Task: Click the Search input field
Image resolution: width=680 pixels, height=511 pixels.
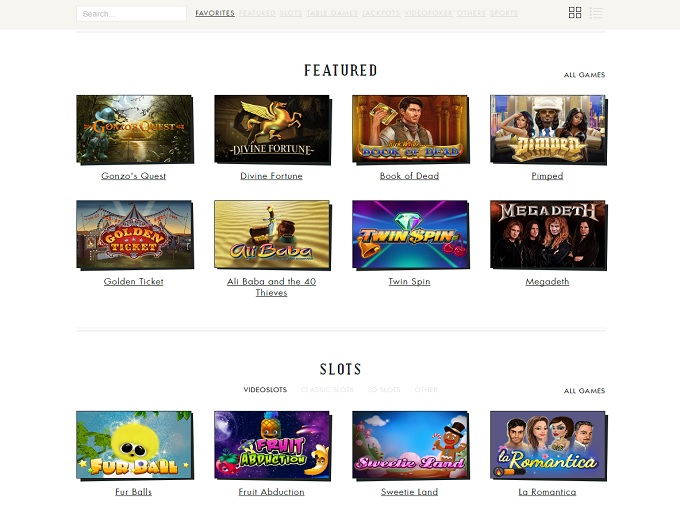Action: [131, 14]
